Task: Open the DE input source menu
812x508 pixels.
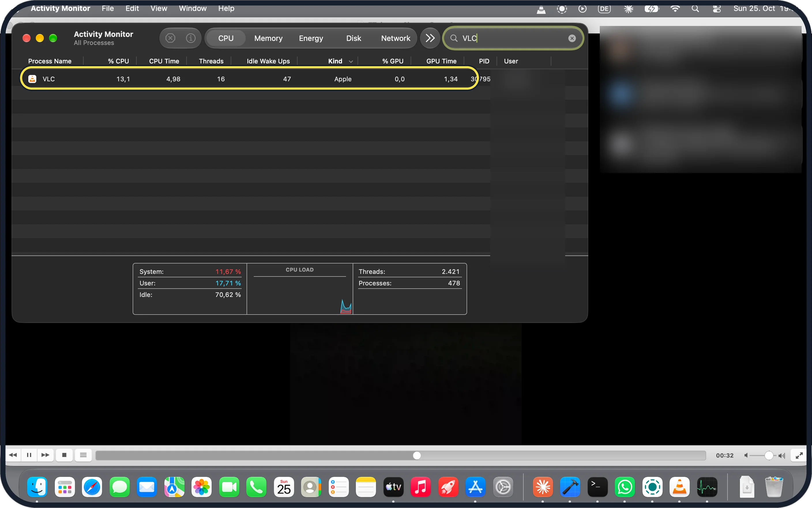Action: pos(604,9)
